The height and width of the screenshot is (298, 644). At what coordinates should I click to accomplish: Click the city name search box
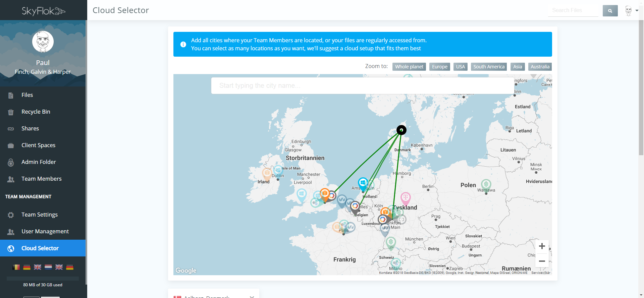click(363, 86)
